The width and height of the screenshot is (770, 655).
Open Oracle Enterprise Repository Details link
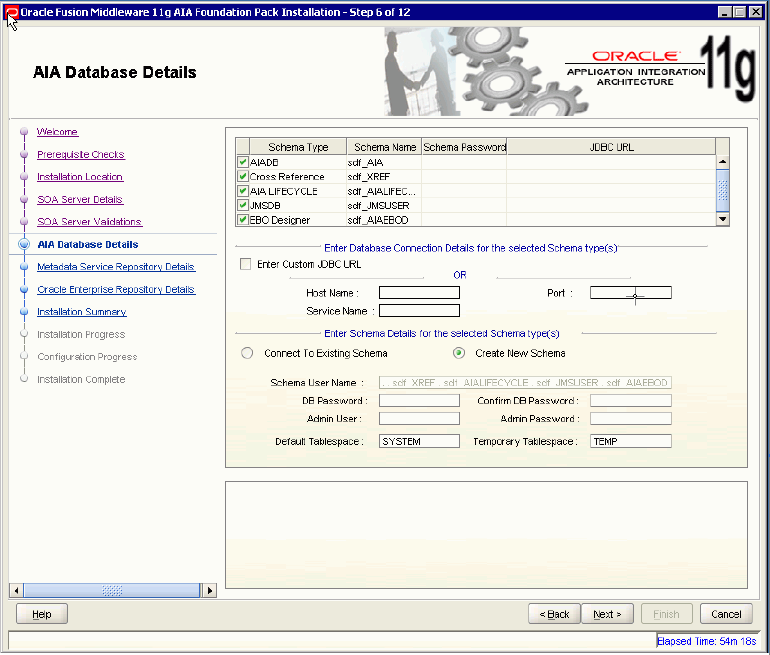tap(116, 289)
